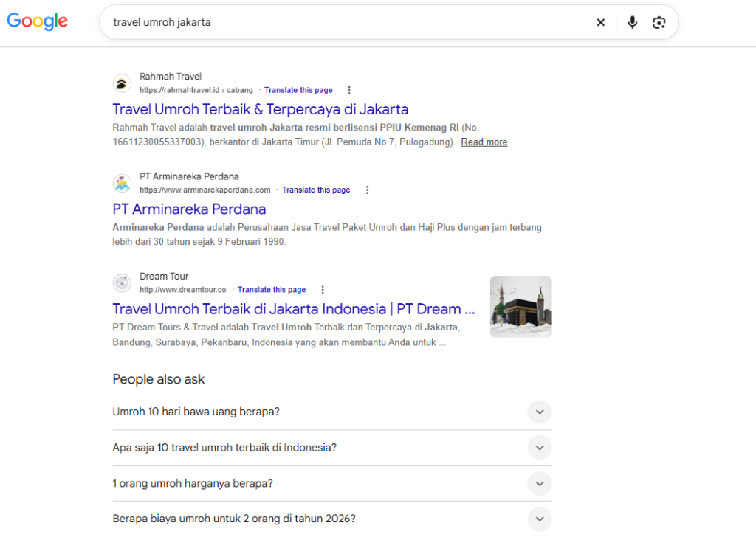756x551 pixels.
Task: Start voice search with microphone icon
Action: click(x=632, y=22)
